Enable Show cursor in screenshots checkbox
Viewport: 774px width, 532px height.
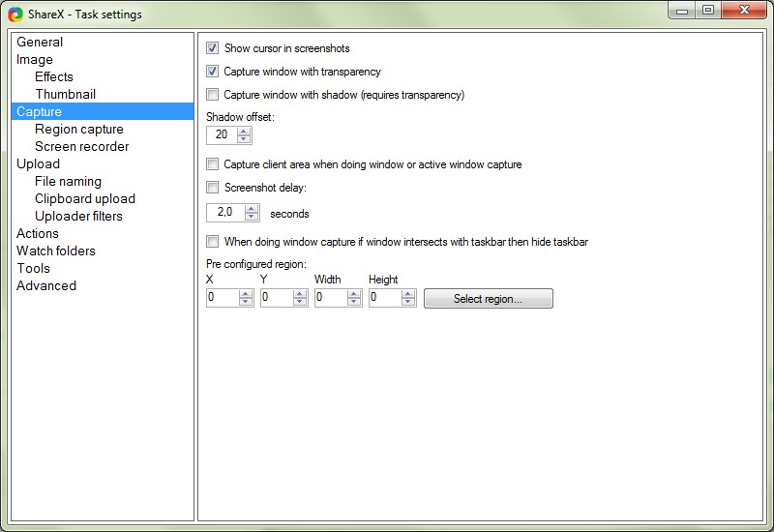click(213, 48)
